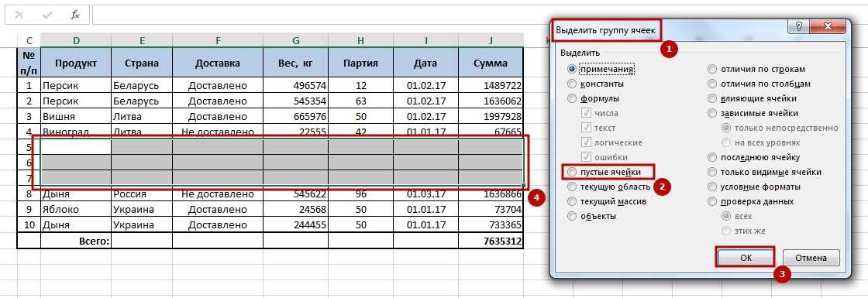Click weight cell 24568

(295, 210)
